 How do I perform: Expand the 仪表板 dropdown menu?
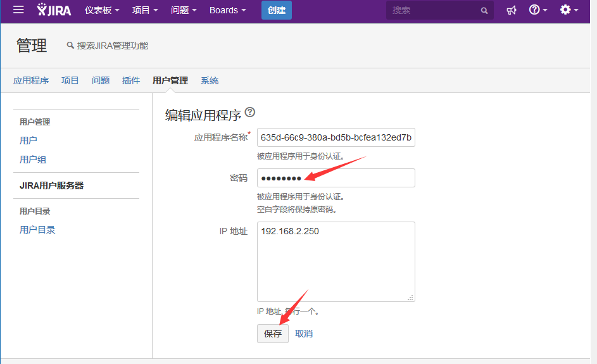pos(102,10)
